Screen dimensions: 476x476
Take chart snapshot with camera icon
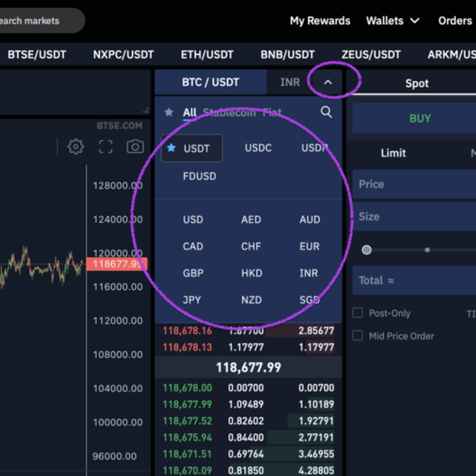click(x=135, y=147)
